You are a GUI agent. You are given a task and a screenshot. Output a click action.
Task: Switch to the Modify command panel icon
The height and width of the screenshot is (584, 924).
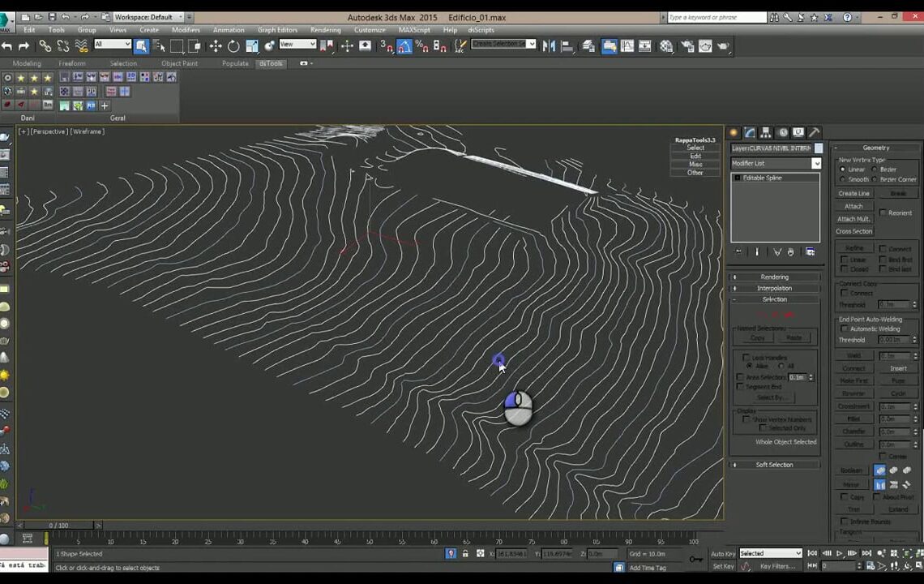click(x=749, y=134)
